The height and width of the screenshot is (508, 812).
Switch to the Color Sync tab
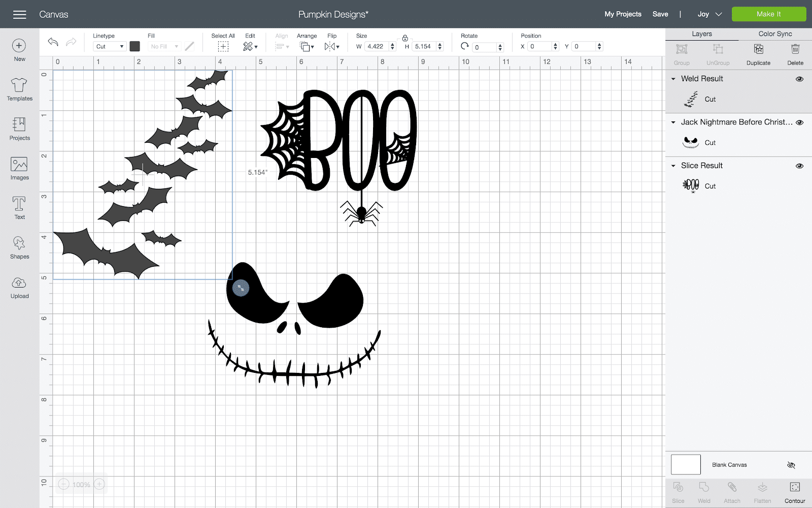pos(775,34)
